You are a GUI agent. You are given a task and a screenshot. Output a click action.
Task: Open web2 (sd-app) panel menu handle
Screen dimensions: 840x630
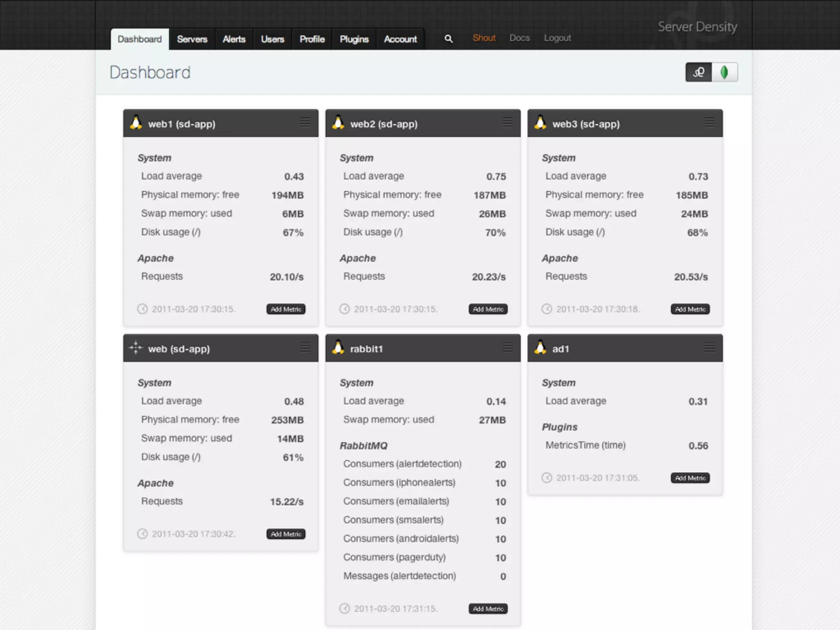tap(507, 122)
